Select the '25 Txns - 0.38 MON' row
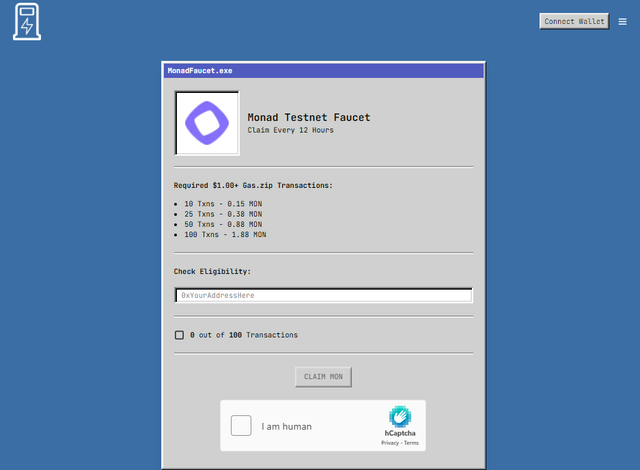Screen dimensions: 640x470 223,214
